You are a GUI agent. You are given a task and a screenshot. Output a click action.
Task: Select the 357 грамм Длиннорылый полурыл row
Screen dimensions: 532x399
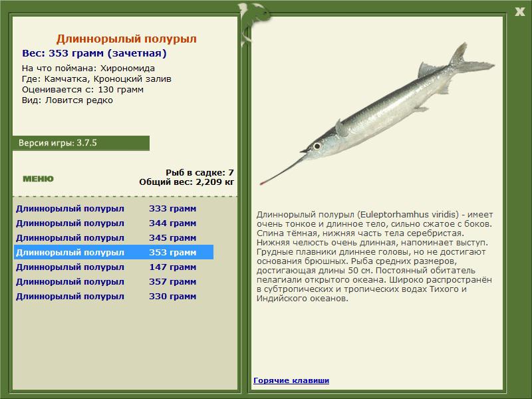coord(114,281)
